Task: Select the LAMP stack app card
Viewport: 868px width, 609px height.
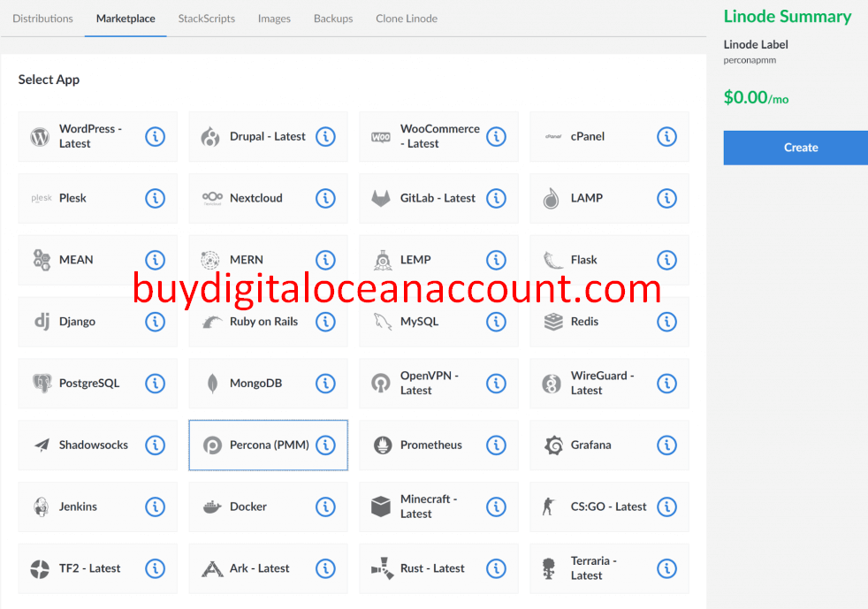Action: [x=609, y=198]
